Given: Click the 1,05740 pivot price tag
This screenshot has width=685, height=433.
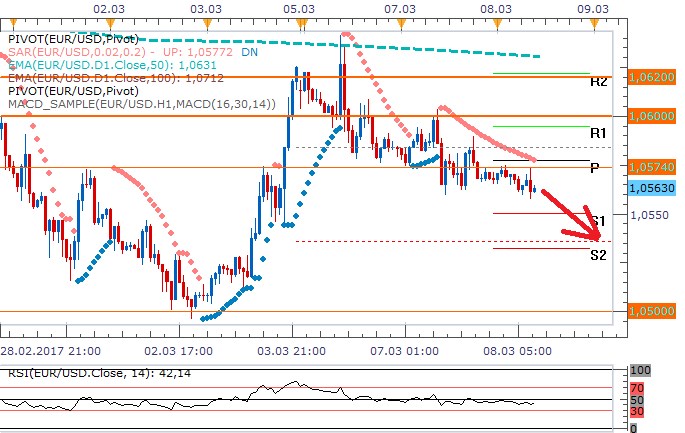Looking at the screenshot, I should (652, 167).
